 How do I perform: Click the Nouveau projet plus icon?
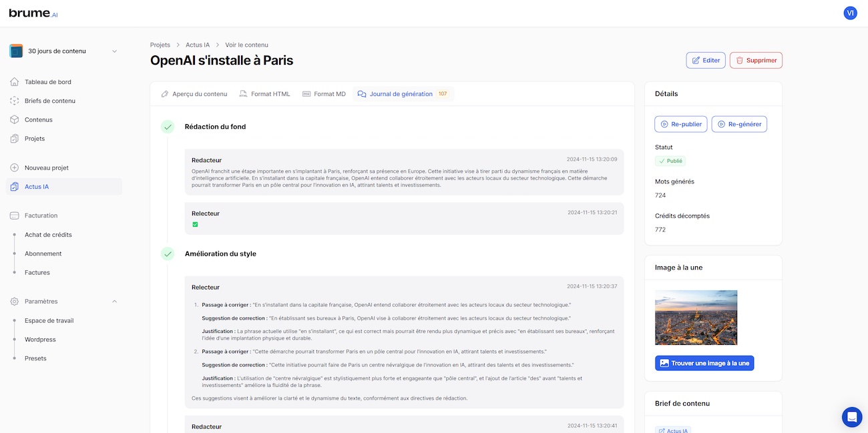[x=15, y=167]
